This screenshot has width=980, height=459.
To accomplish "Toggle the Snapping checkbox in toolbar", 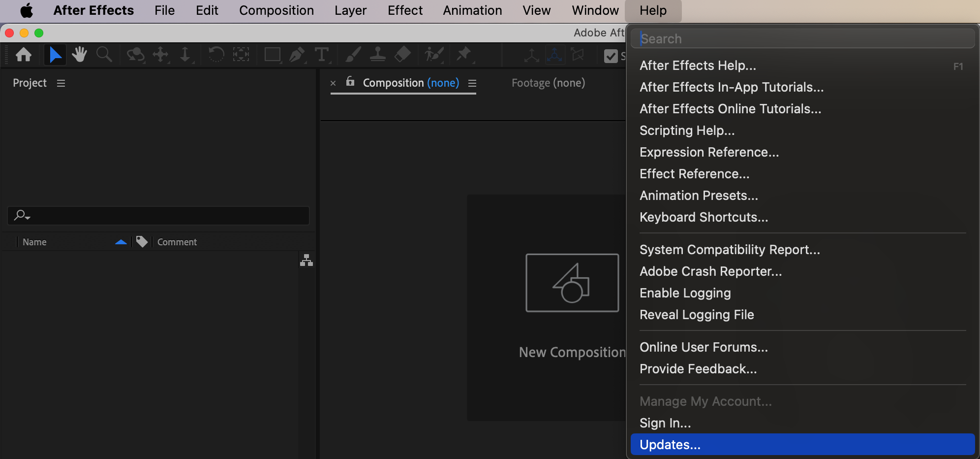I will pyautogui.click(x=611, y=56).
